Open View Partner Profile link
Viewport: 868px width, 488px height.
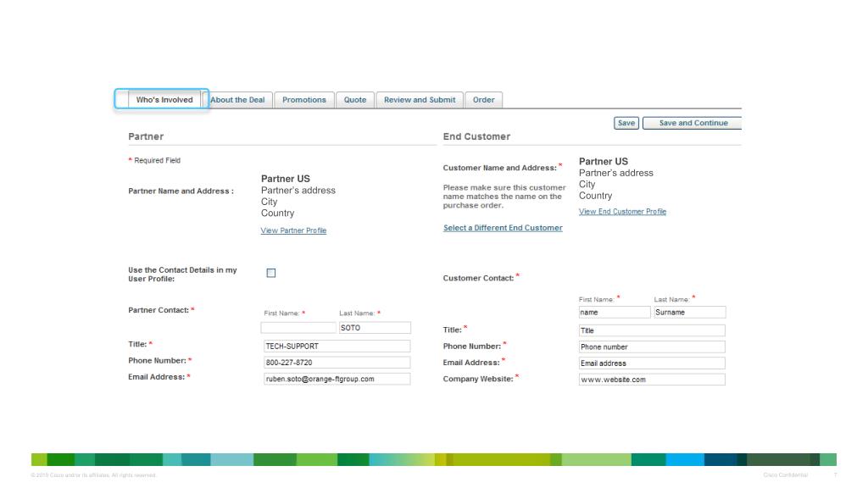(293, 230)
